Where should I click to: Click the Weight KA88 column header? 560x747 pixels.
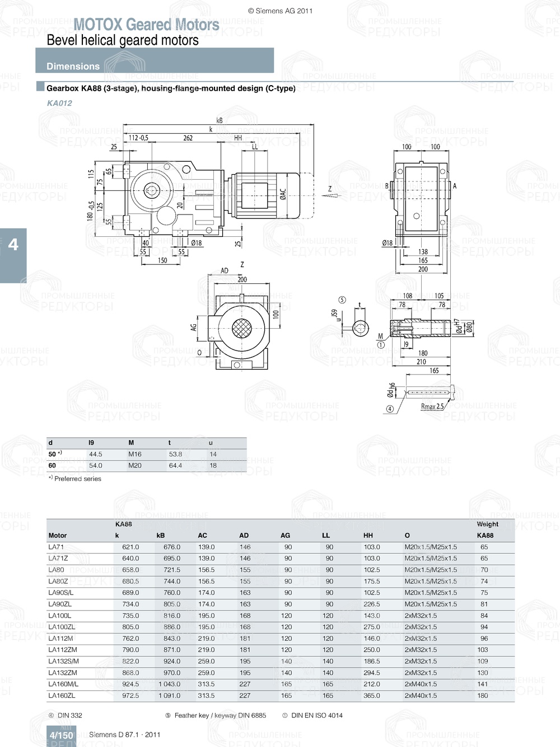pyautogui.click(x=486, y=530)
